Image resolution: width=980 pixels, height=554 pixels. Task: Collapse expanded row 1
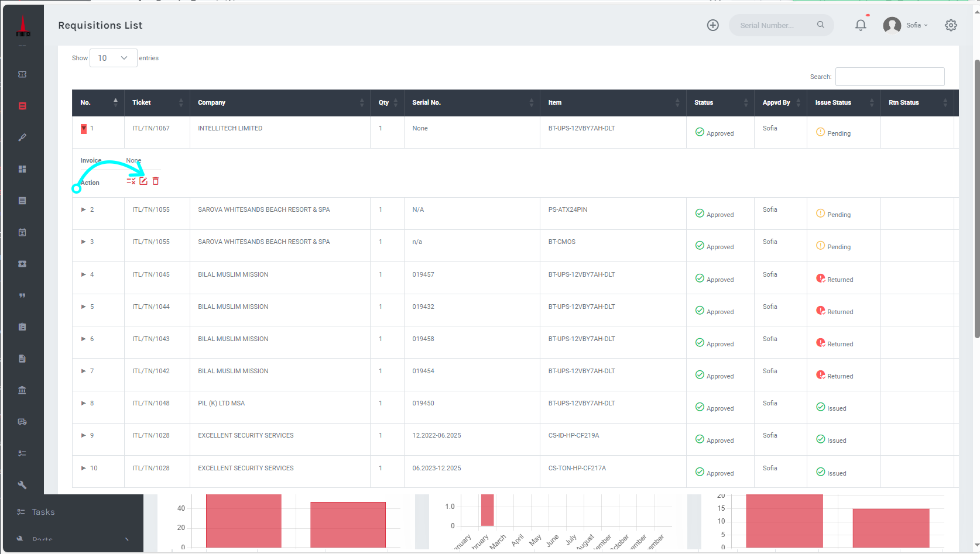pyautogui.click(x=84, y=129)
